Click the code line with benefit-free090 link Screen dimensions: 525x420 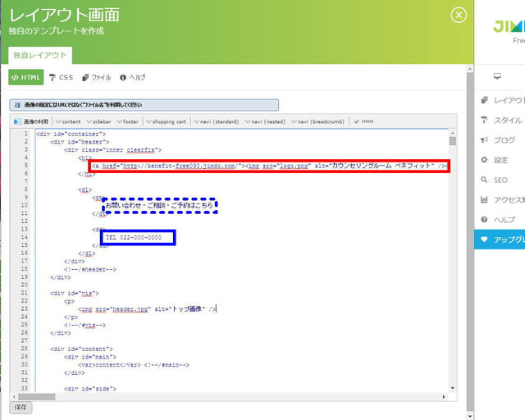[x=270, y=166]
